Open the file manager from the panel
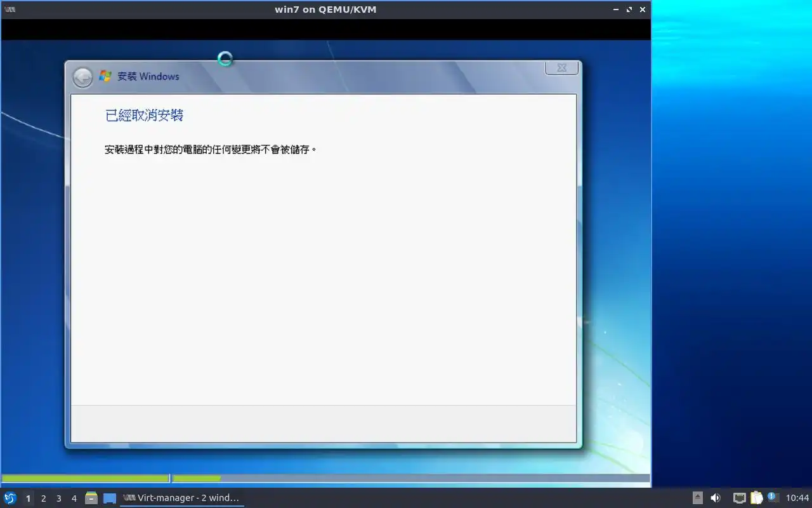This screenshot has height=508, width=812. (x=91, y=498)
